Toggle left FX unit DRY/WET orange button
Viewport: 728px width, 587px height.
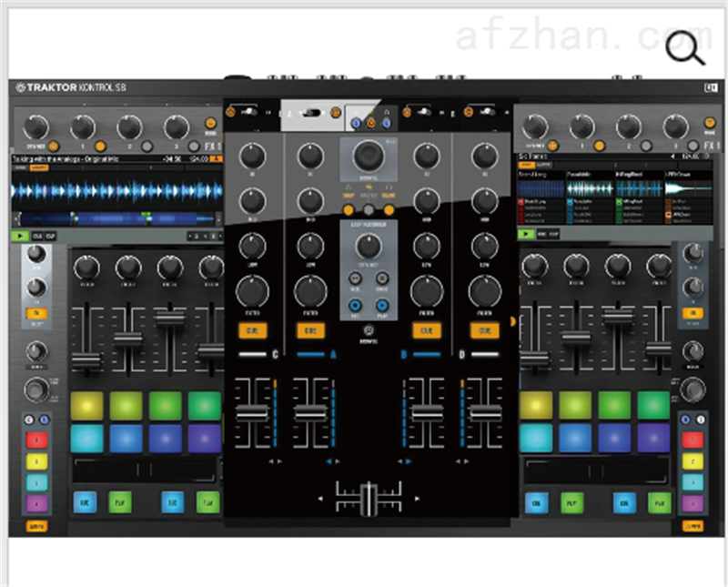54,147
